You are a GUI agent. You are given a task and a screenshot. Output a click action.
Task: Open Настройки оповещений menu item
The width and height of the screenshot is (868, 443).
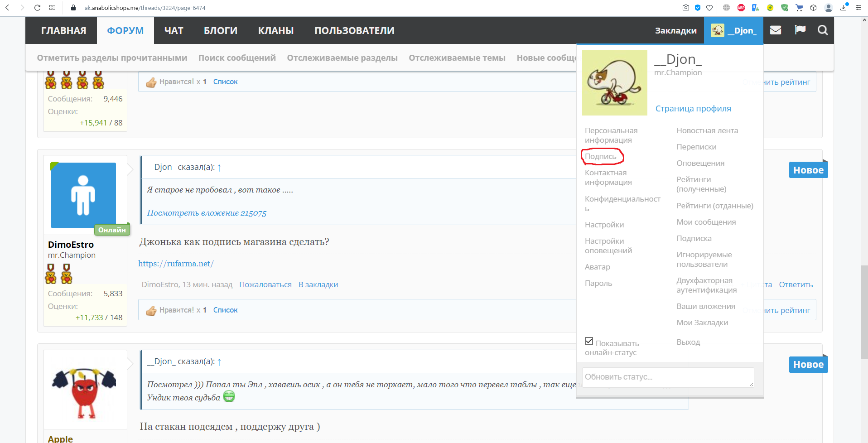coord(608,246)
